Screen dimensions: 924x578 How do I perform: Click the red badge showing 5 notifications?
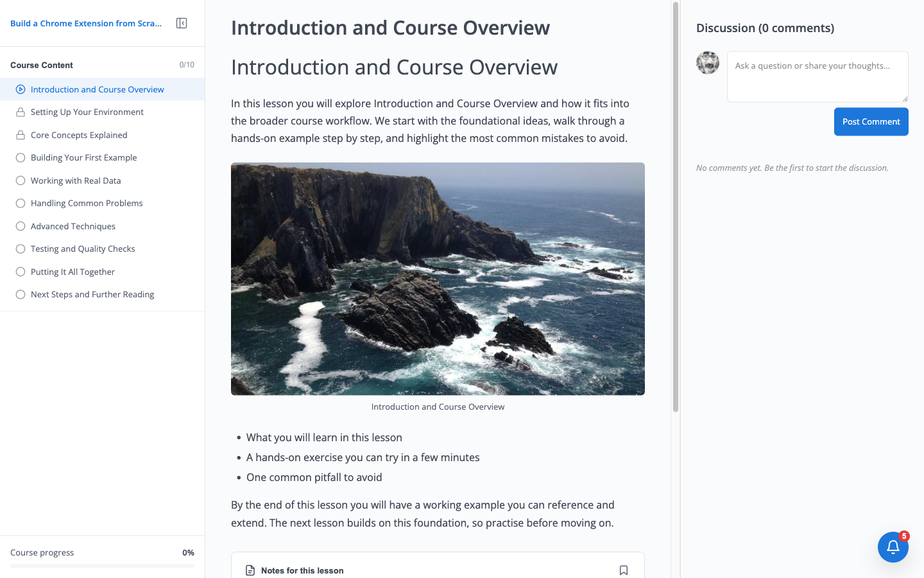904,536
